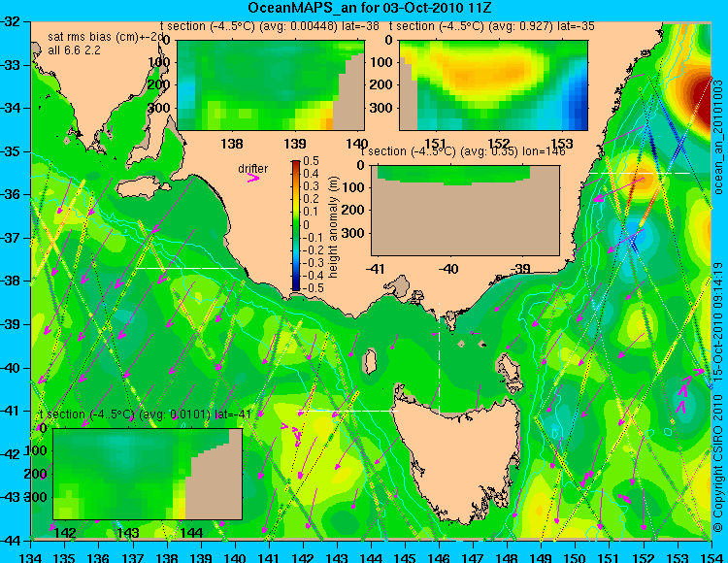Click longitude tick 147 on the bottom axis
Image resolution: width=728 pixels, height=563 pixels.
point(473,557)
